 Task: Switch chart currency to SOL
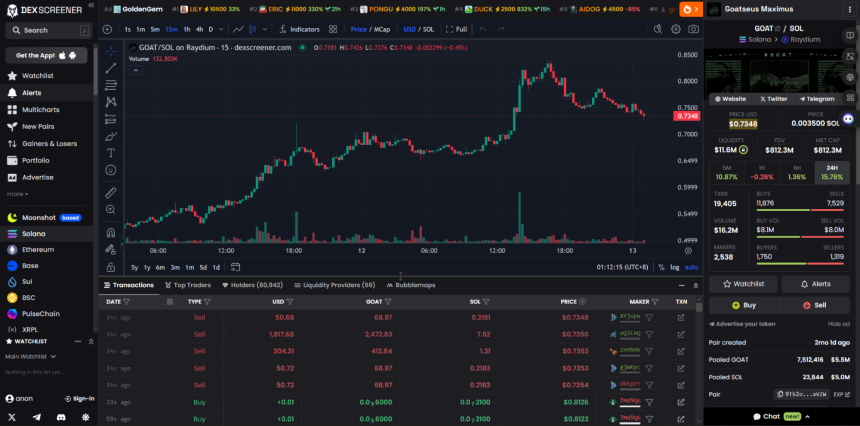(x=428, y=30)
